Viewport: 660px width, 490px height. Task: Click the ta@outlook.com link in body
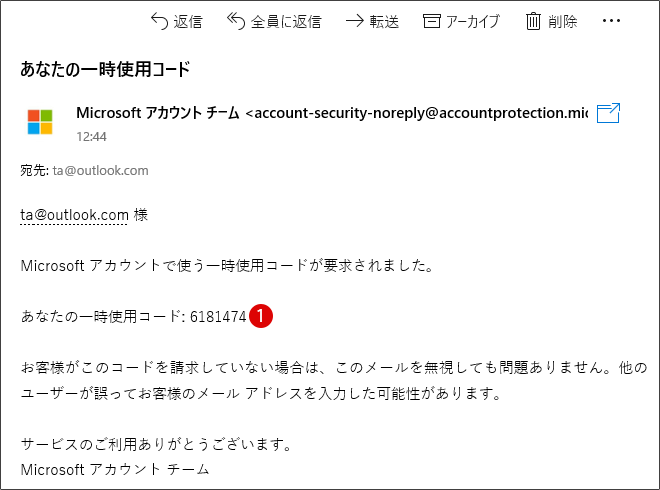pyautogui.click(x=74, y=215)
